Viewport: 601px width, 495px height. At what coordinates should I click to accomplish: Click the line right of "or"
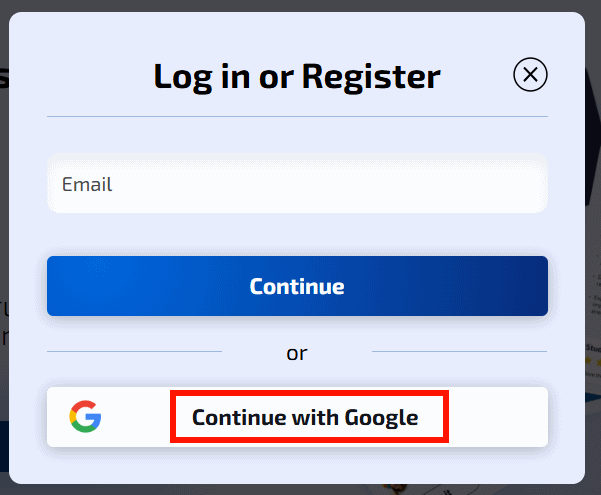click(459, 352)
